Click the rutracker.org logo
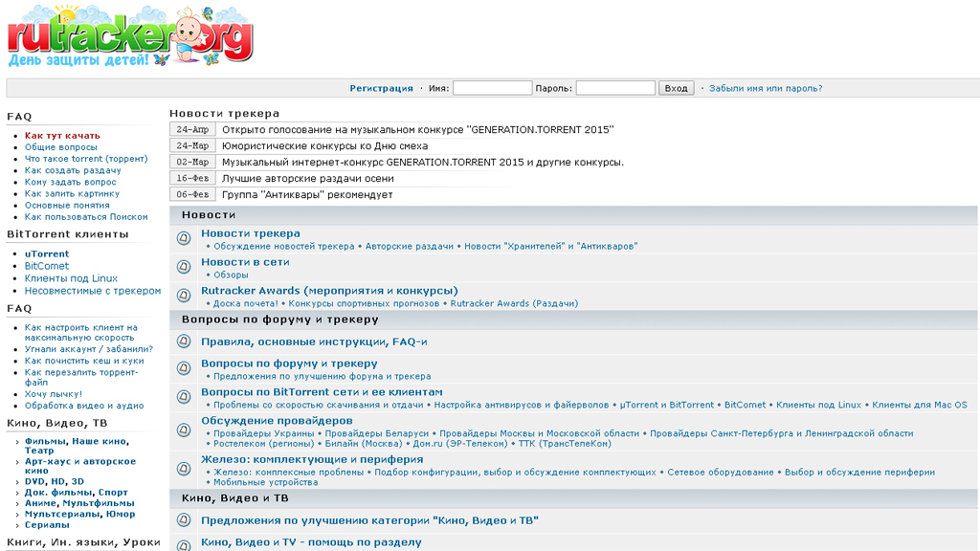980x551 pixels. point(130,35)
